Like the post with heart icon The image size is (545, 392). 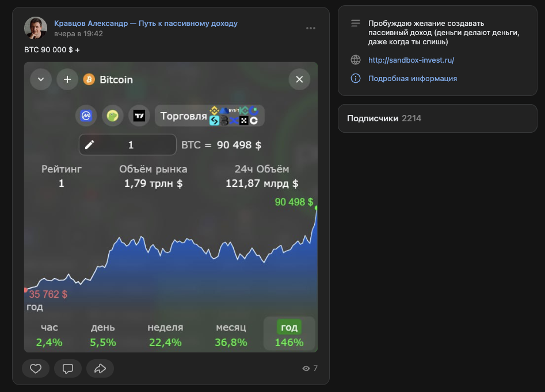tap(36, 368)
